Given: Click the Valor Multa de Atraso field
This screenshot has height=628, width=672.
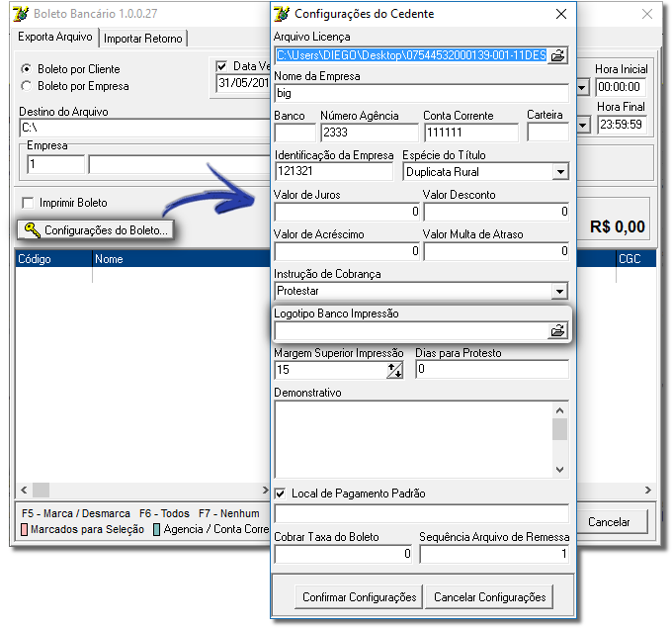Looking at the screenshot, I should pos(496,251).
